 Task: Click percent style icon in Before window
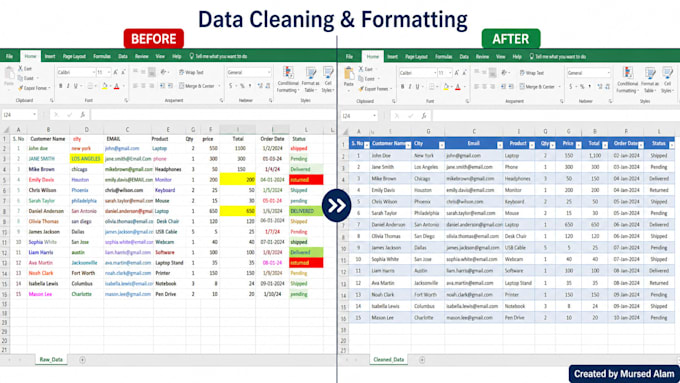(x=242, y=86)
